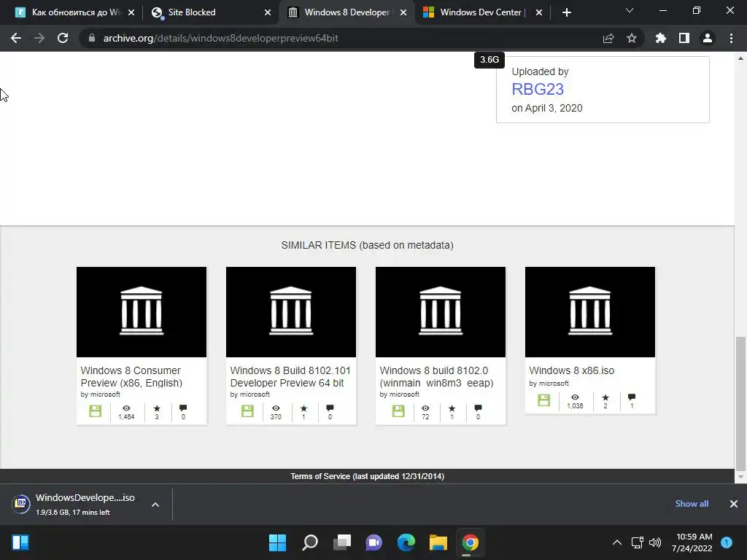
Task: Close the Windows Dev Center tab
Action: 539,12
